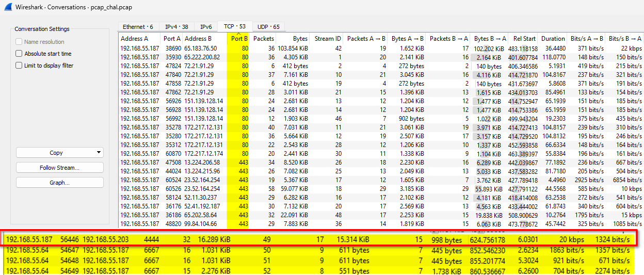644x275 pixels.
Task: Check Limit to display filter
Action: point(19,66)
